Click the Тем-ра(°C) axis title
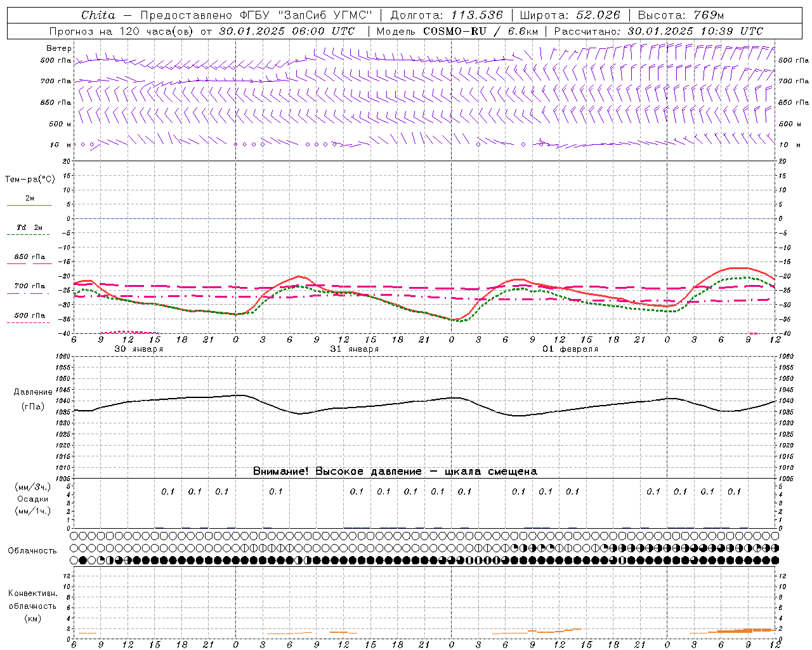Viewport: 812px width, 650px height. [30, 180]
